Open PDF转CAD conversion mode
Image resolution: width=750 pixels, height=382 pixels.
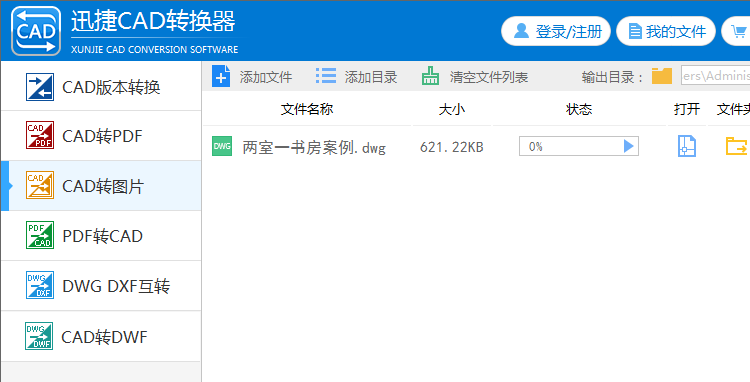coord(101,236)
